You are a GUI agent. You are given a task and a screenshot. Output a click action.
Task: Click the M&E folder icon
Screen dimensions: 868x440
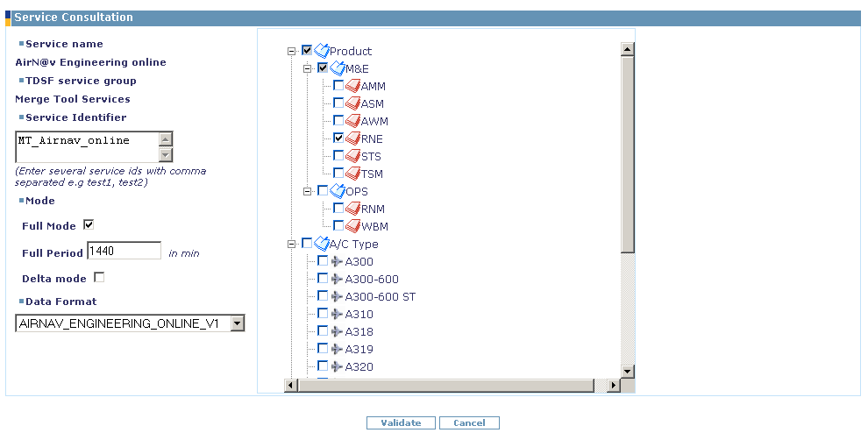click(x=338, y=68)
